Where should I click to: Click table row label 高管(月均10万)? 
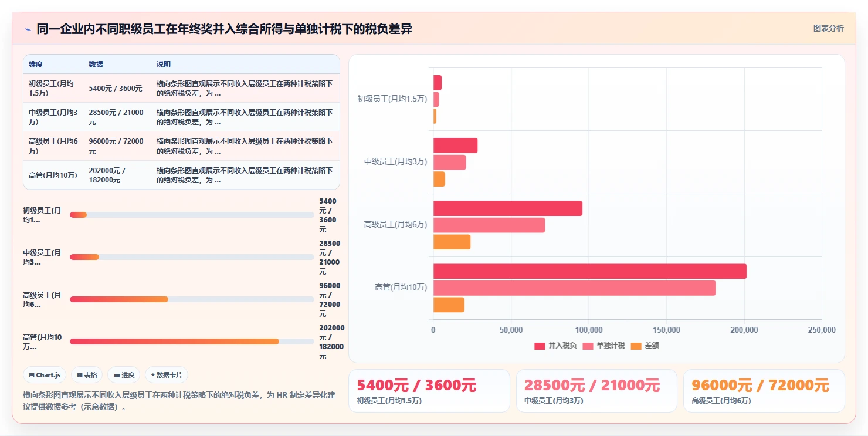pos(53,175)
